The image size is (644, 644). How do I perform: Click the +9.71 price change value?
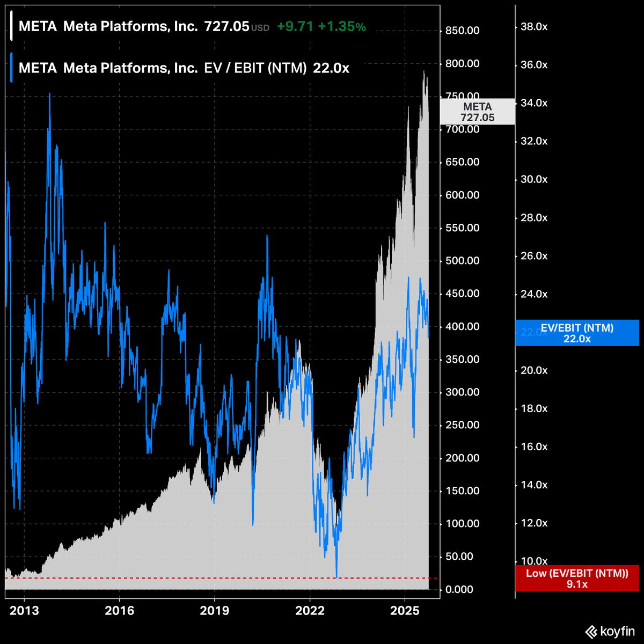pyautogui.click(x=295, y=27)
